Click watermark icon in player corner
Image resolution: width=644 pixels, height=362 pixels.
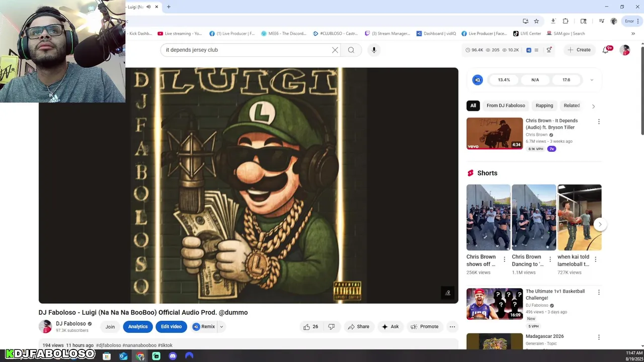pos(447,293)
